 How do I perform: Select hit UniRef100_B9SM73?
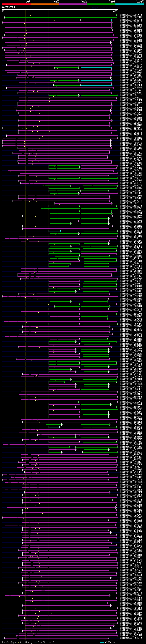pos(131,42)
